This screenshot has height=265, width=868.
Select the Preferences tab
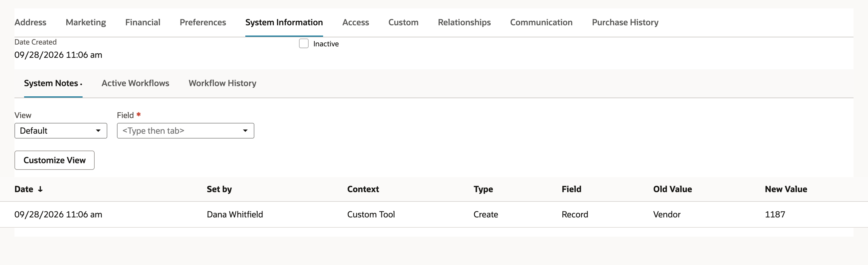pyautogui.click(x=203, y=22)
